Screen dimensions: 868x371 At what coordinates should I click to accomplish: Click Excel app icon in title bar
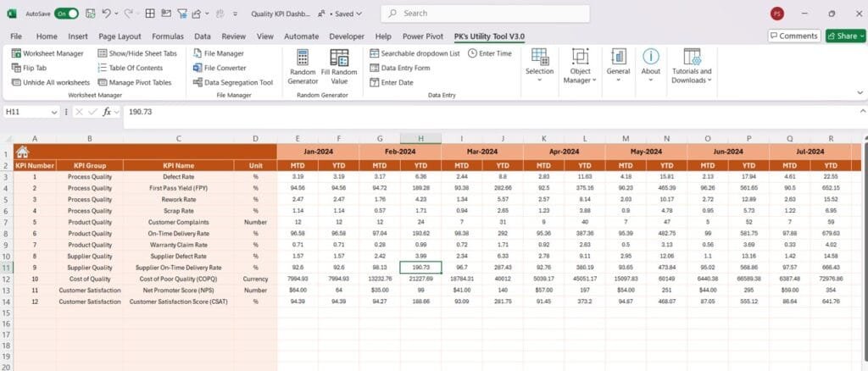(12, 14)
